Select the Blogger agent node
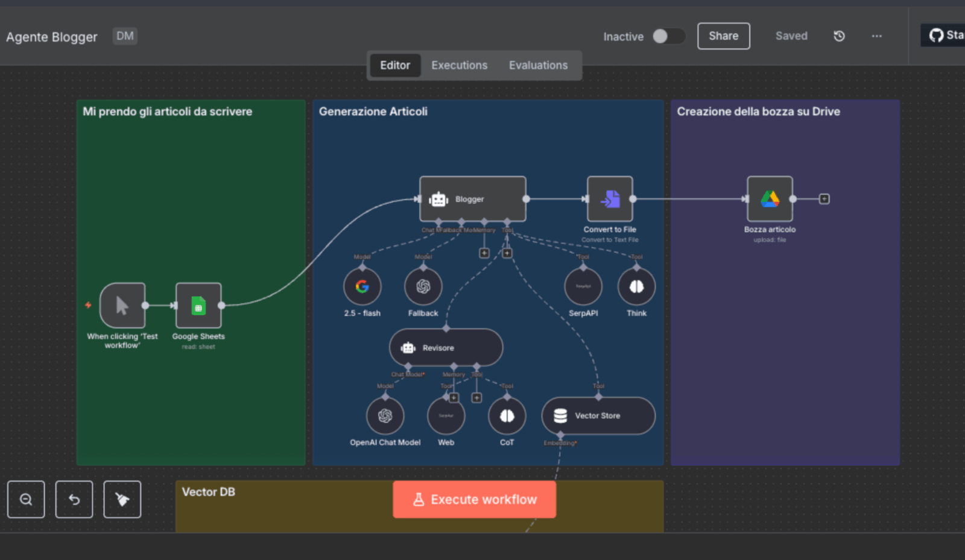965x560 pixels. click(x=472, y=199)
